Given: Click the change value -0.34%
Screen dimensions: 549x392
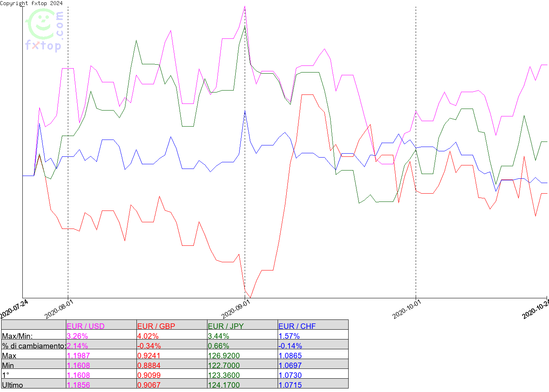Looking at the screenshot, I should coord(149,346).
